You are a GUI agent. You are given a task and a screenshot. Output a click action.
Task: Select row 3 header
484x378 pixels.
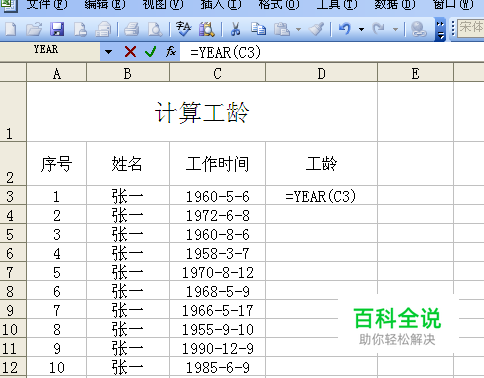pyautogui.click(x=13, y=195)
